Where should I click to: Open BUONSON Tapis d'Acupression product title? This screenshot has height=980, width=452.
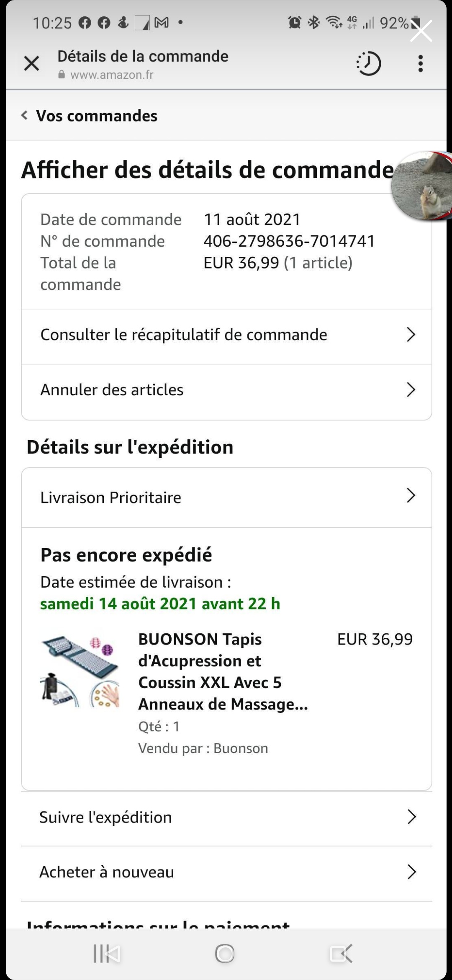pyautogui.click(x=223, y=671)
